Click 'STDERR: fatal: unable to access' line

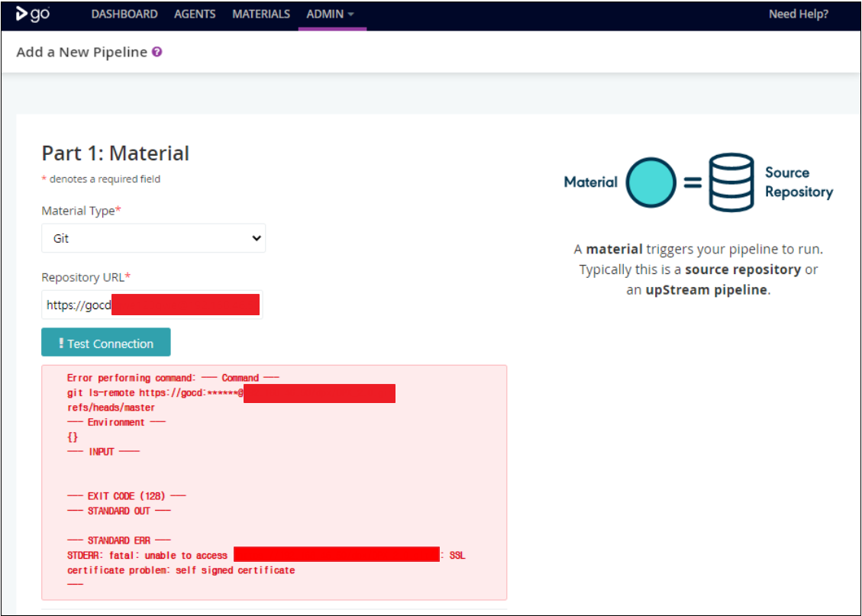point(266,556)
